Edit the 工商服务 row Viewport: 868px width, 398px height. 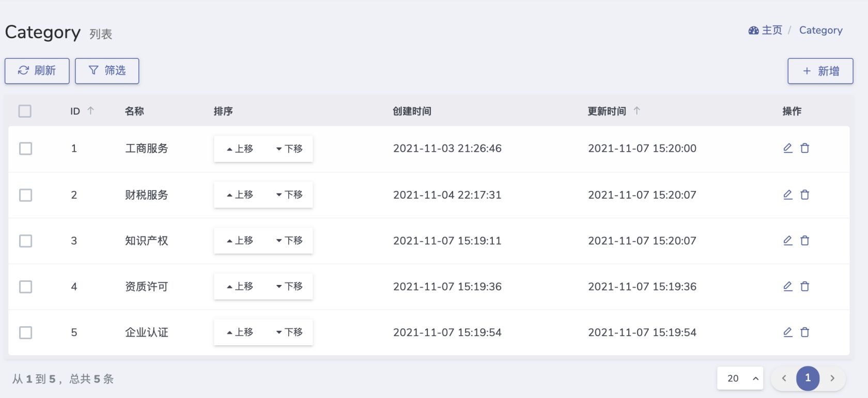pos(788,148)
